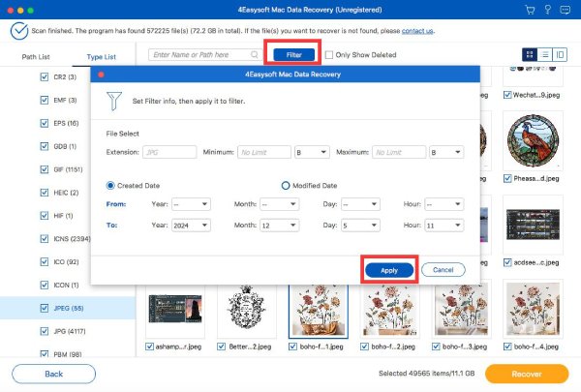
Task: Toggle the HEIC (2) checkbox
Action: [x=45, y=193]
